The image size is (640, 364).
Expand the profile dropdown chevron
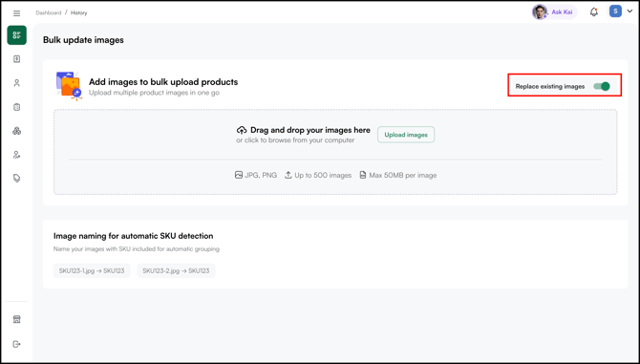(629, 11)
